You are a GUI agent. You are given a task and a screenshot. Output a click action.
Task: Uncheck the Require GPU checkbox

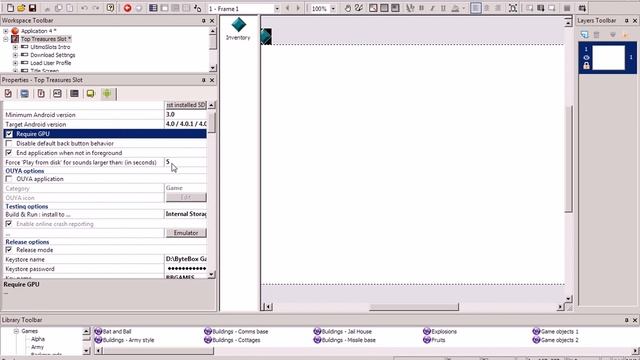(9, 134)
